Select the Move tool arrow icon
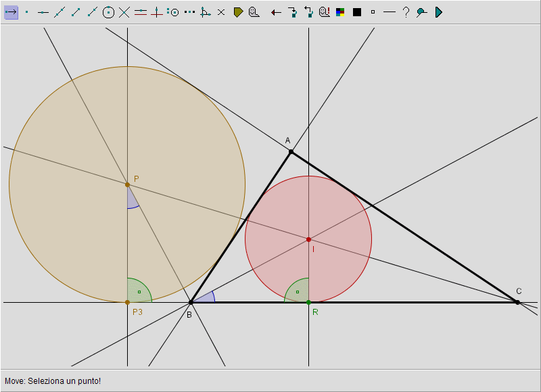541x392 pixels. (11, 12)
